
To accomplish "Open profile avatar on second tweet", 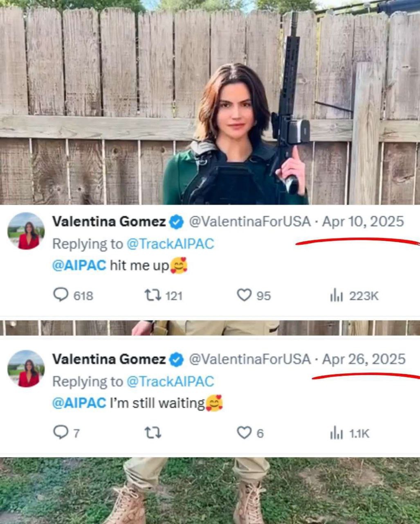I will (x=26, y=368).
